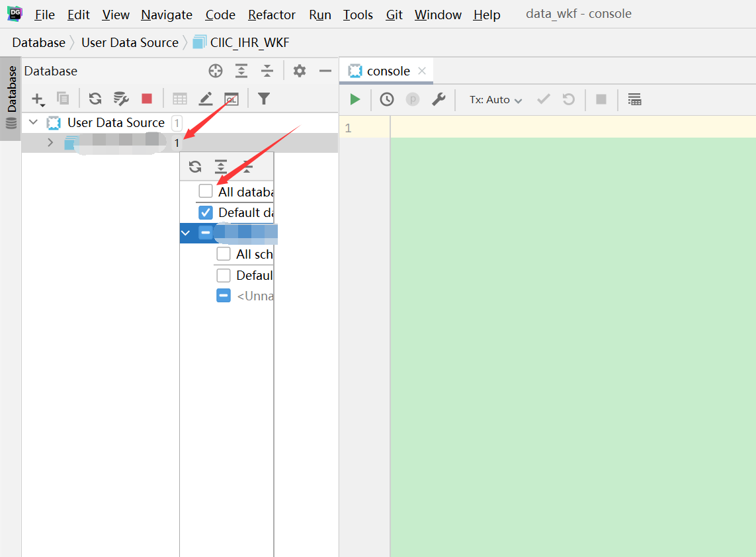Open Database panel settings gear
The image size is (756, 557).
[300, 71]
